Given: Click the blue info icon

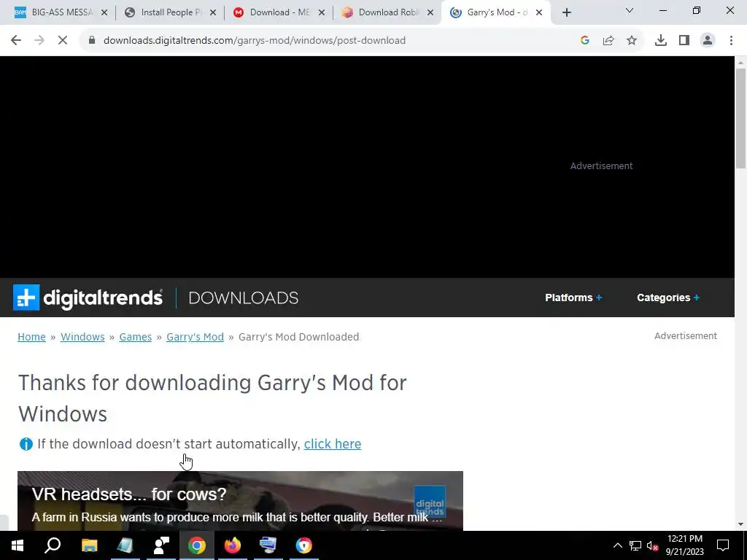Looking at the screenshot, I should [x=26, y=444].
